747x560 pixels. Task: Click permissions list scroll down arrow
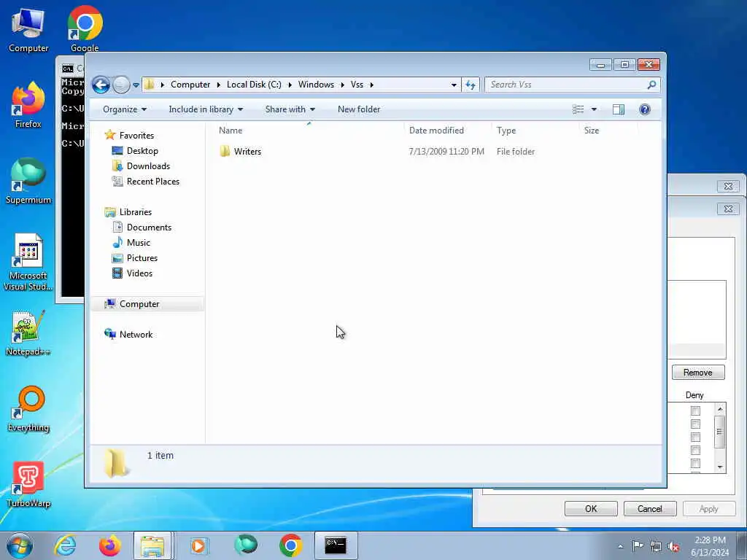720,467
